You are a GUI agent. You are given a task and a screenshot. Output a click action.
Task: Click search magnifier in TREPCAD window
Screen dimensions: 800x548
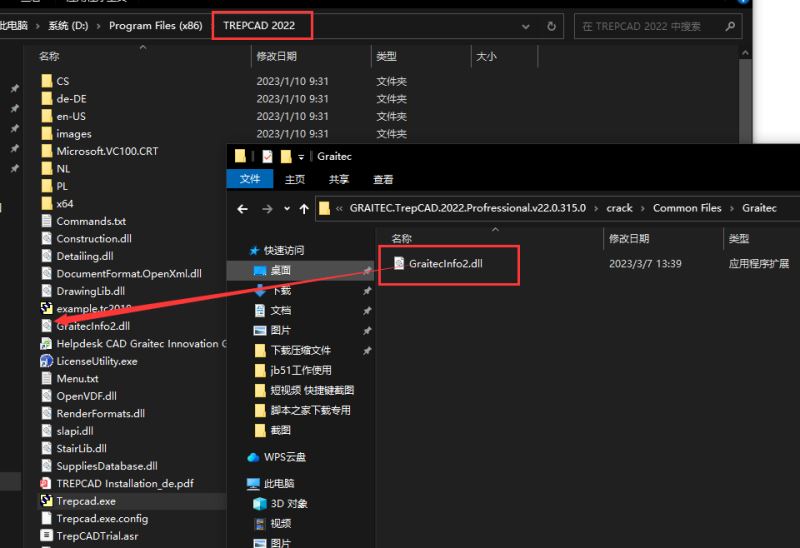730,26
